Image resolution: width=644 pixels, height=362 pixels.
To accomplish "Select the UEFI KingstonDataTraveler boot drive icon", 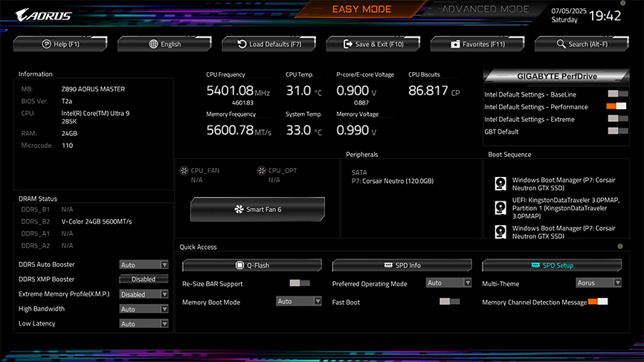I will (x=500, y=207).
